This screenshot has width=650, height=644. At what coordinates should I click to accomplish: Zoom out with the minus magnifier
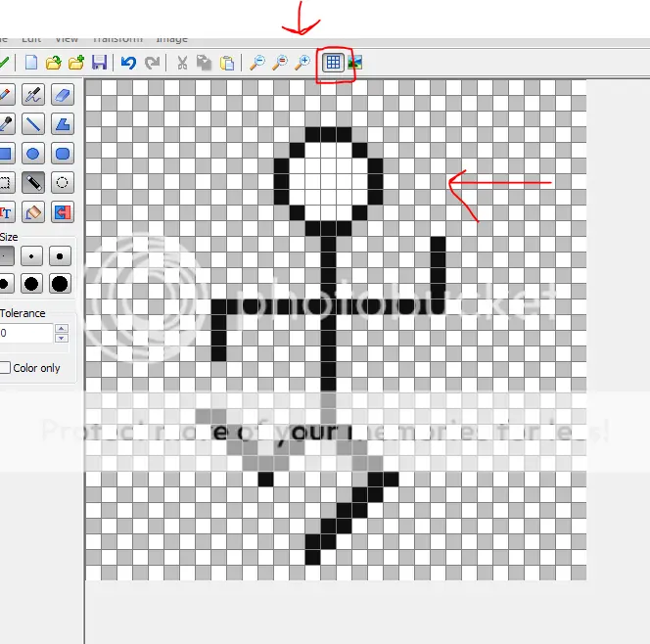pos(257,63)
